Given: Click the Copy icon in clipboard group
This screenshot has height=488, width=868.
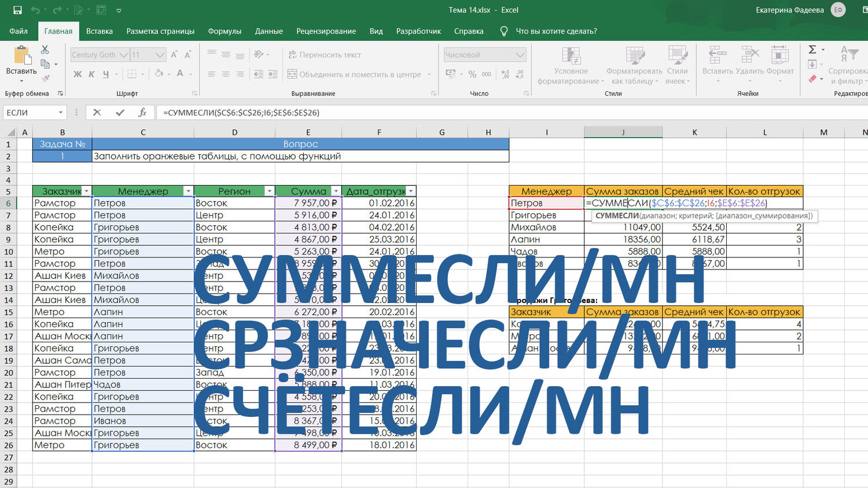Looking at the screenshot, I should 45,64.
